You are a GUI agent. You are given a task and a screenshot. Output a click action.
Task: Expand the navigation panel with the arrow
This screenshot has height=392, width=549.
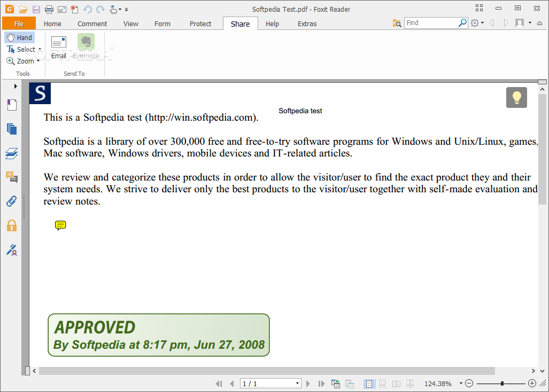tap(16, 86)
